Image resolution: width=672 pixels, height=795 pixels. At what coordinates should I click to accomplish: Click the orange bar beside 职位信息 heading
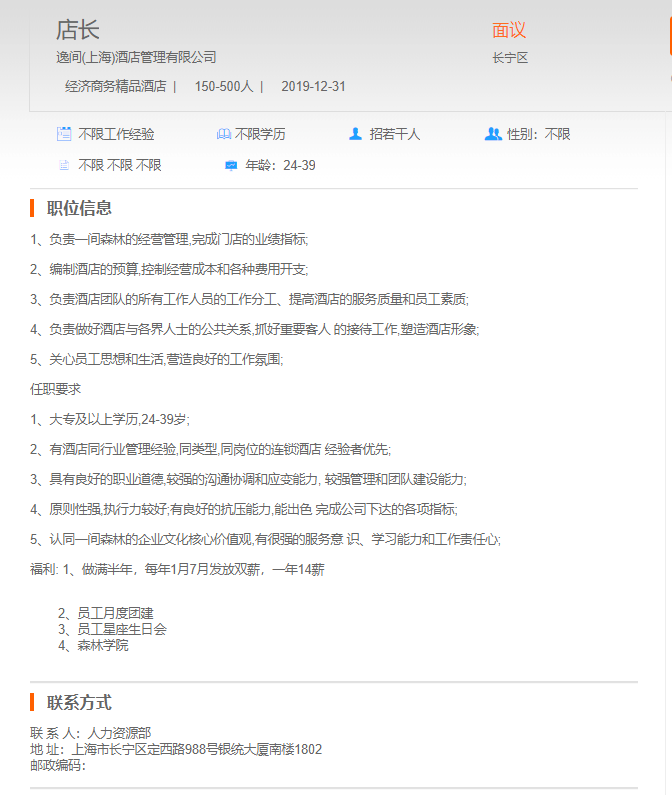(33, 208)
